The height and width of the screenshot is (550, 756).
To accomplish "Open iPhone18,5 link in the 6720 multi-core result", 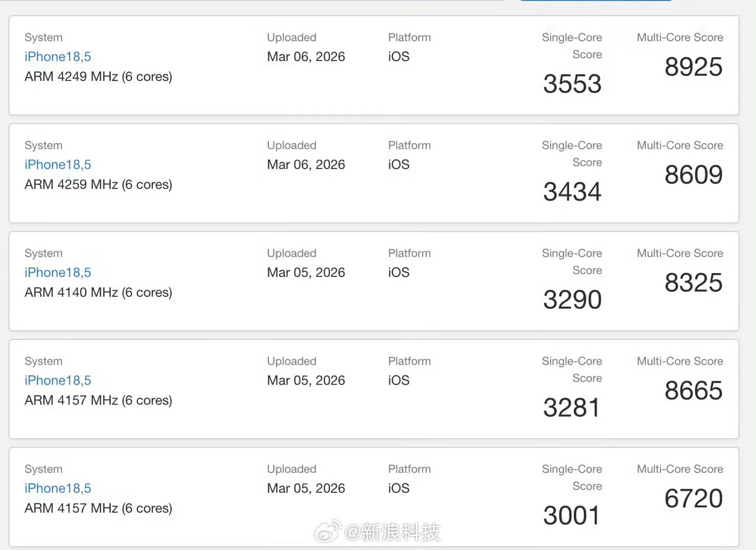I will coord(58,489).
